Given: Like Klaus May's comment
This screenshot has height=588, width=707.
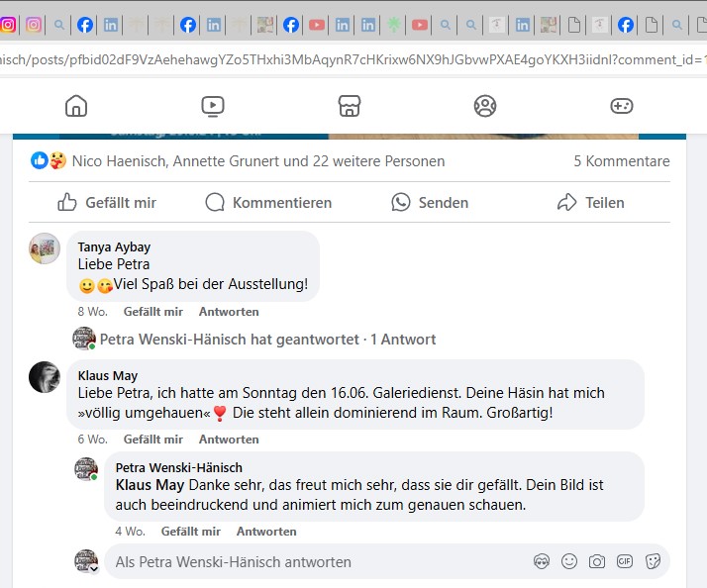Looking at the screenshot, I should (x=152, y=440).
